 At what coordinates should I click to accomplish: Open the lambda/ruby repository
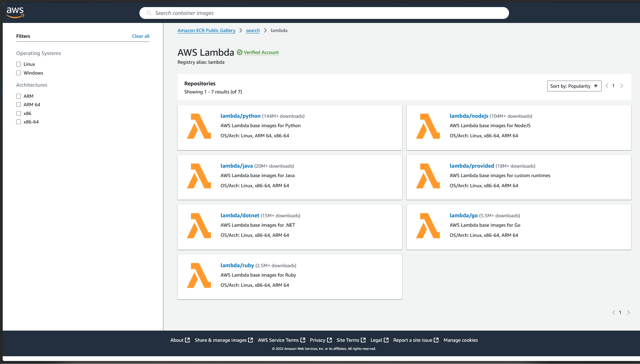point(237,265)
